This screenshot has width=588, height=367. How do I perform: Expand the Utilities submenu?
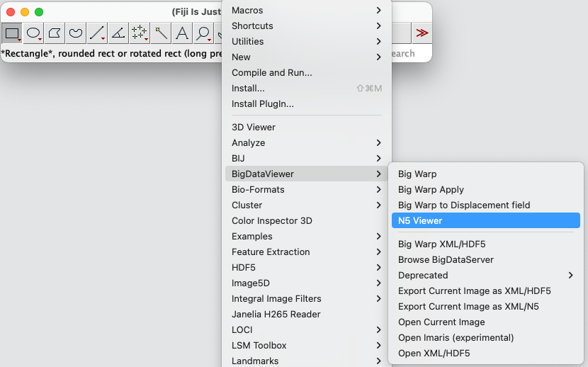306,42
